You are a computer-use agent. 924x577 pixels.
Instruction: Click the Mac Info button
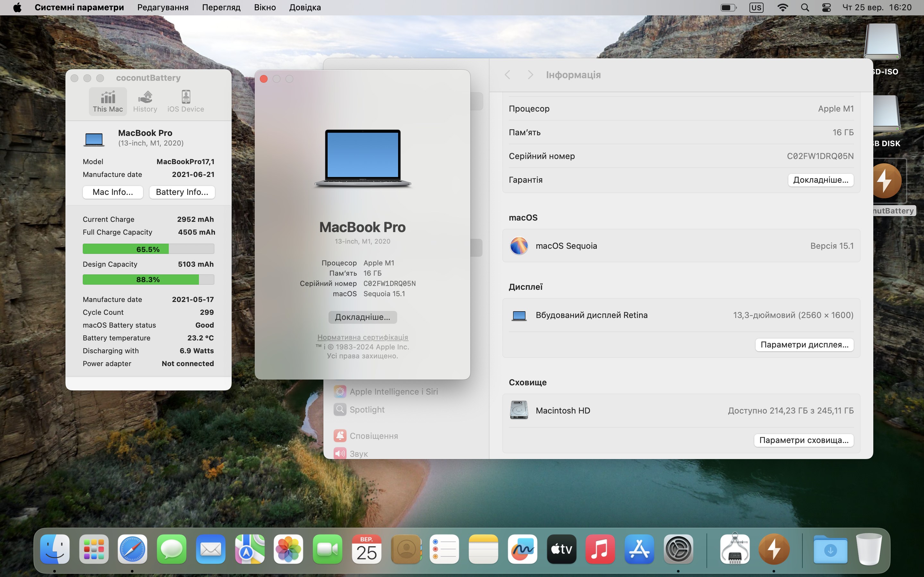113,192
